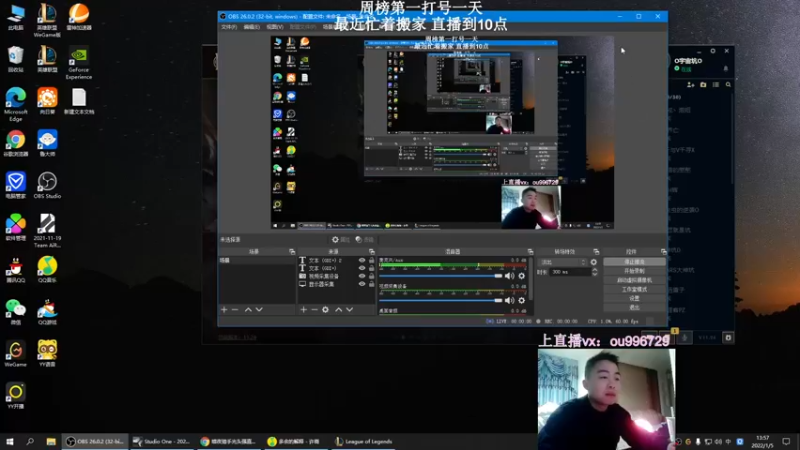The width and height of the screenshot is (800, 450).
Task: Open the 视频采集设备 mixer channel's gear settings
Action: [521, 301]
